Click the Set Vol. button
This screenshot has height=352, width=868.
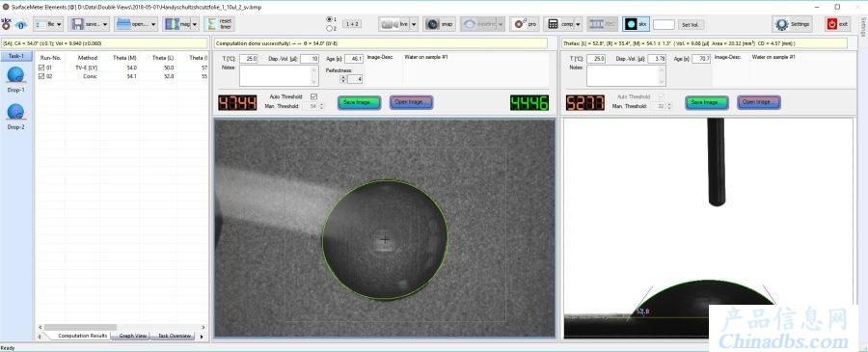[692, 25]
